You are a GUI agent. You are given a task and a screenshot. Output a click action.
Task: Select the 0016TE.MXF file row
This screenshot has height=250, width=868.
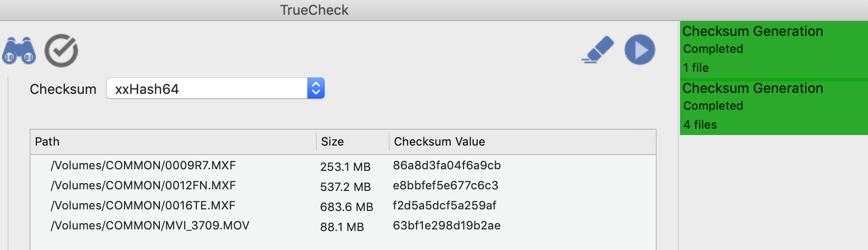point(343,206)
